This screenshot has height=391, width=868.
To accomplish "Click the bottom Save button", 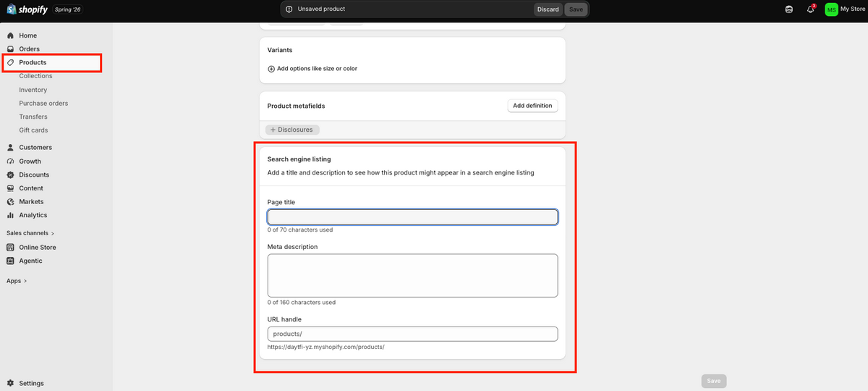I will point(713,381).
